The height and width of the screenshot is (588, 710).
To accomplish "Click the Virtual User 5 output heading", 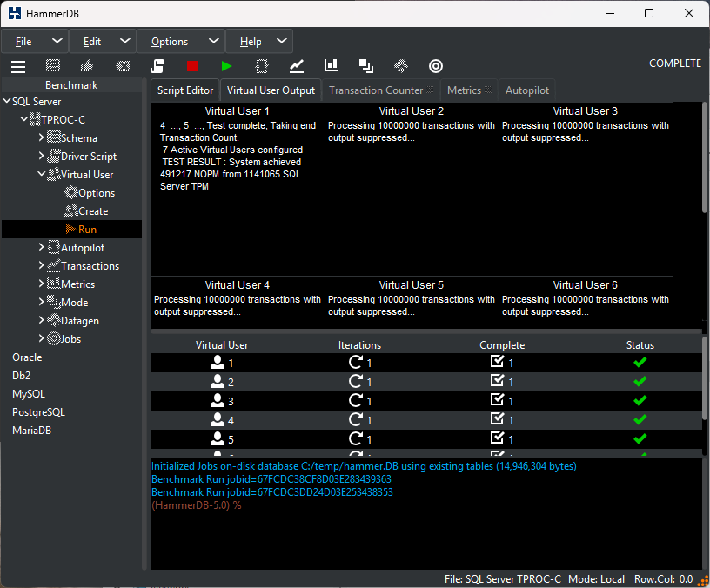I will click(412, 284).
